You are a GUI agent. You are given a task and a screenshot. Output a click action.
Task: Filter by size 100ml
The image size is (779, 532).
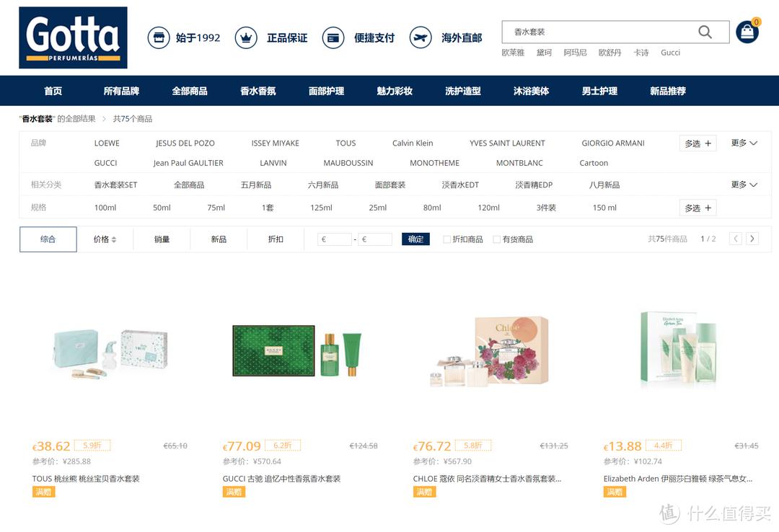(x=105, y=208)
